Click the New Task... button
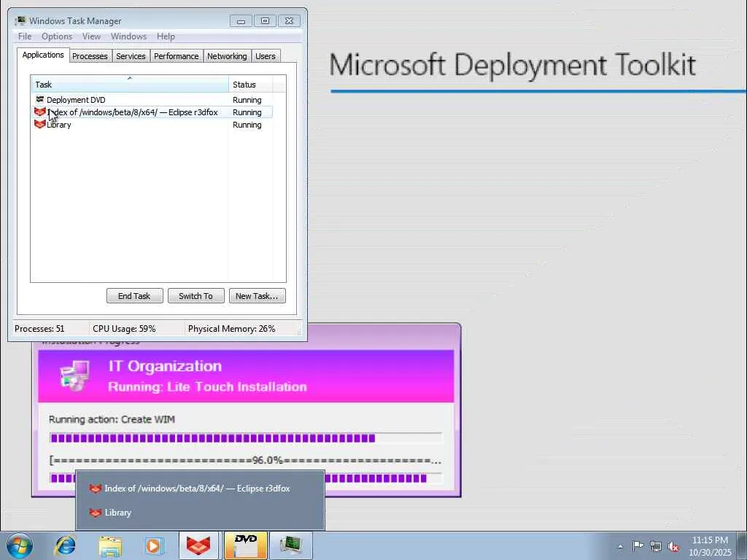747x560 pixels. [x=257, y=296]
